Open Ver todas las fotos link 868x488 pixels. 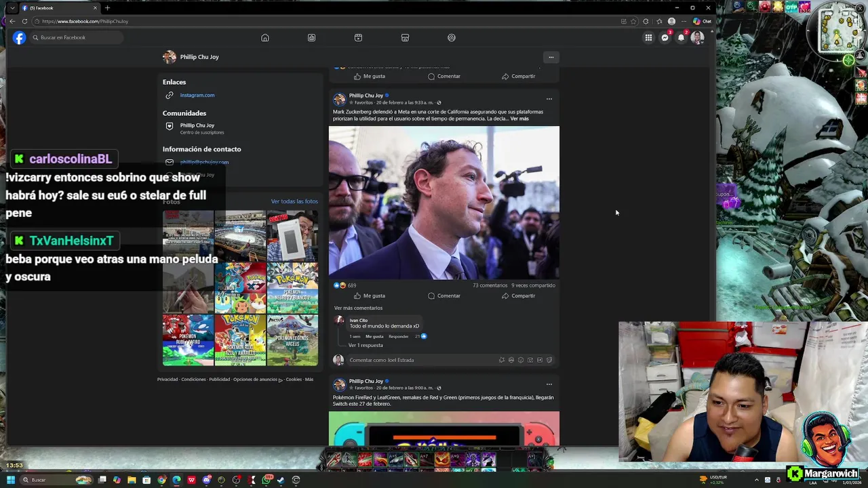pyautogui.click(x=294, y=201)
